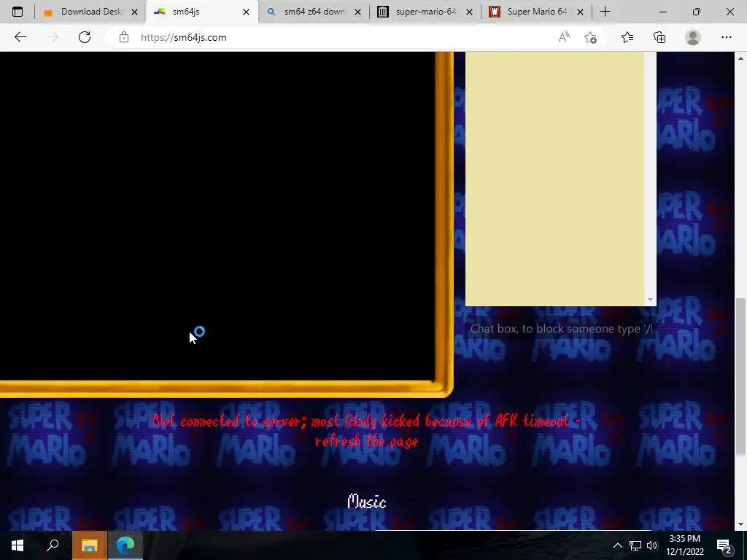Switch to the Super Mario 64 wiki tab

(536, 12)
